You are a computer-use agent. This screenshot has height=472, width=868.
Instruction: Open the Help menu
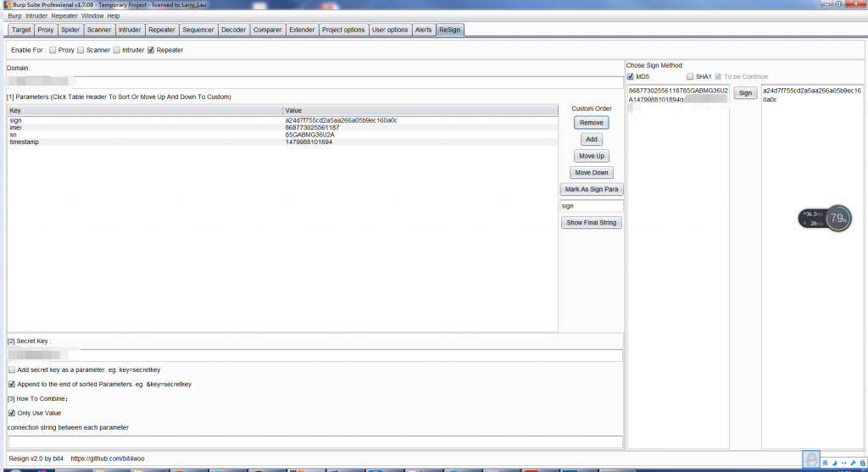[113, 16]
